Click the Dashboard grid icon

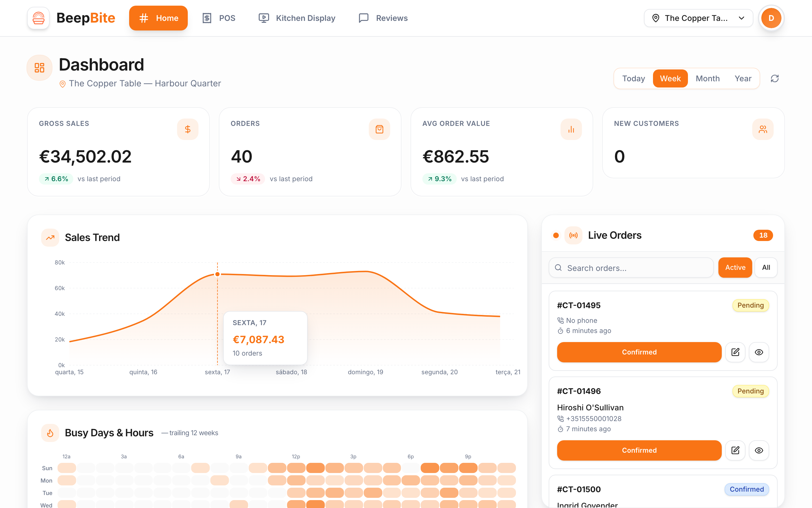click(x=39, y=67)
